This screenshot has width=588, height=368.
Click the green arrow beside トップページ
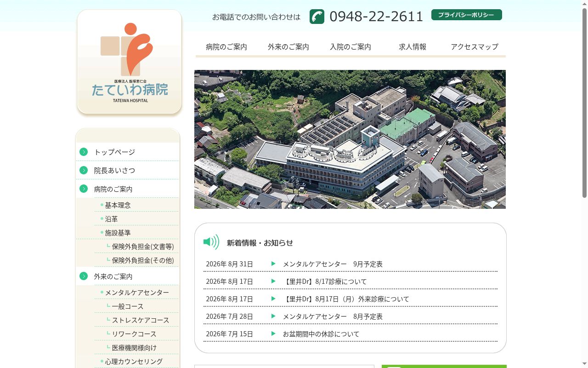[84, 152]
